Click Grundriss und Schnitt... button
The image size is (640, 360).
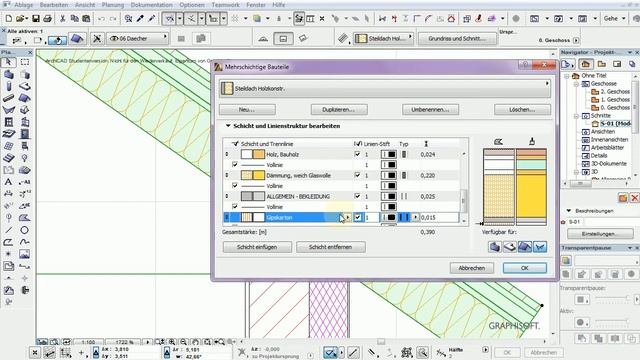click(x=457, y=38)
